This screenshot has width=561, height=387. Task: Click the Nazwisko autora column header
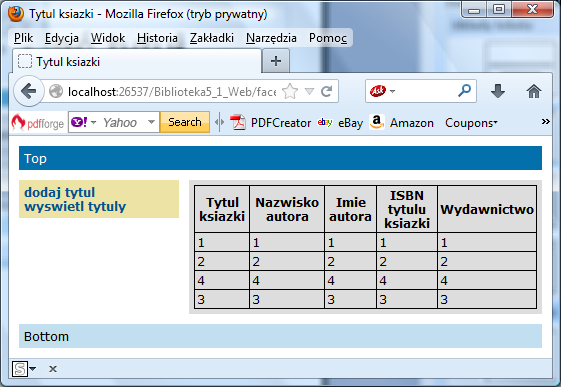click(287, 209)
